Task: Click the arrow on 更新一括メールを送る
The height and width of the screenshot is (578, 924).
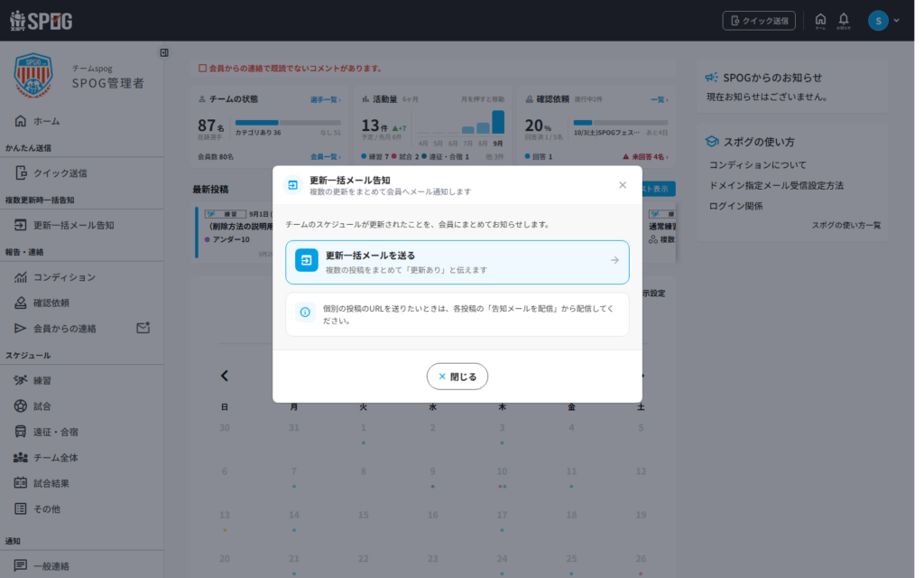Action: point(614,260)
